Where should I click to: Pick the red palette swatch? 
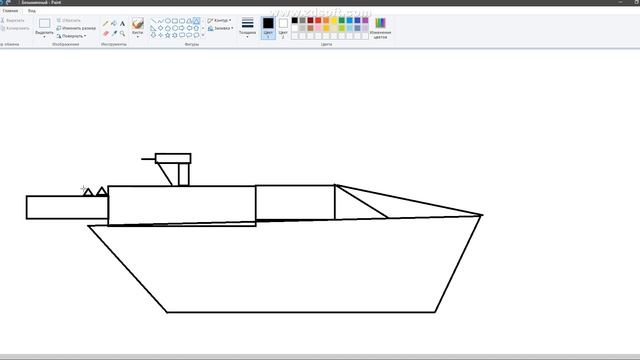pos(318,20)
